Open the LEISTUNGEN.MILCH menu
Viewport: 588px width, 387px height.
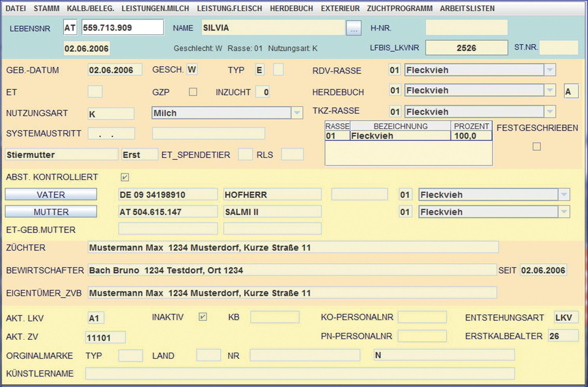(155, 8)
